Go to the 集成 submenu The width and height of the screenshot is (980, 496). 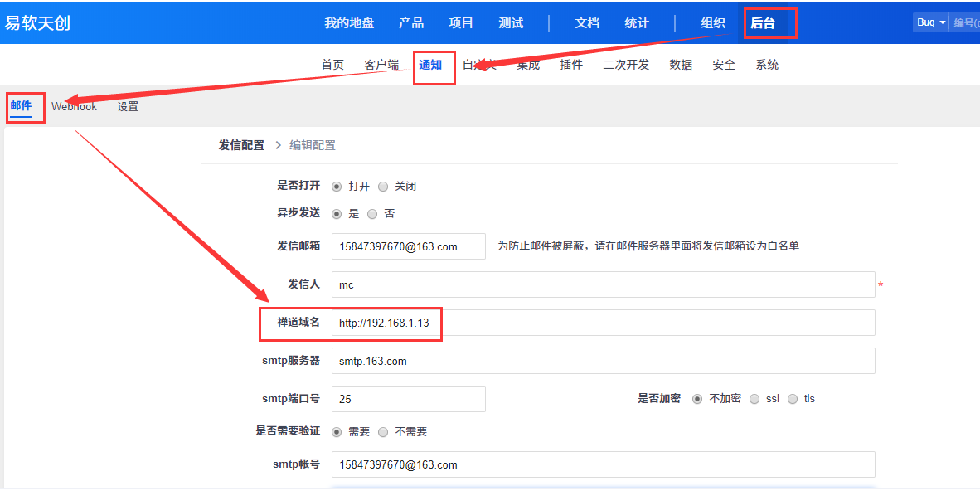pos(528,65)
